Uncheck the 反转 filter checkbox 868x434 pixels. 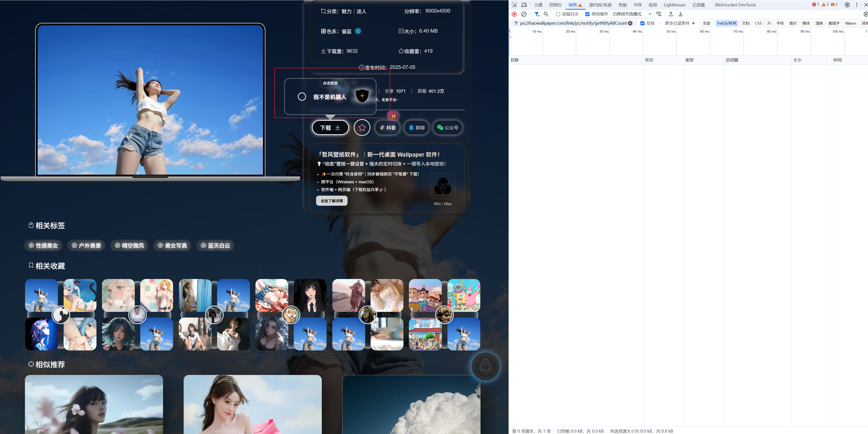point(642,23)
